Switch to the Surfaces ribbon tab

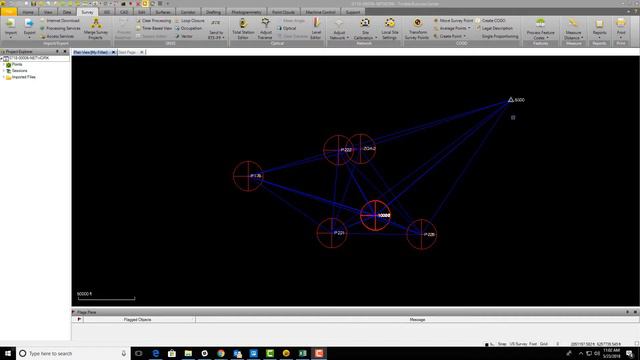coord(163,12)
